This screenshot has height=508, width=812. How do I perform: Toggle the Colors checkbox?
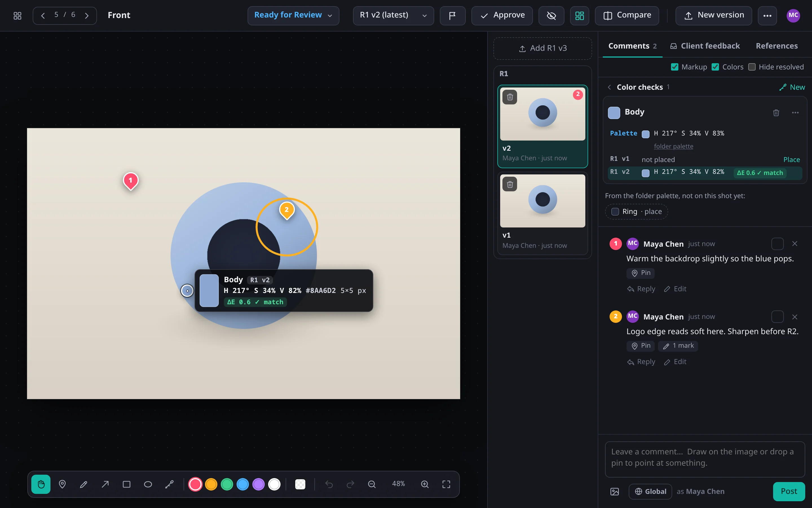tap(715, 67)
